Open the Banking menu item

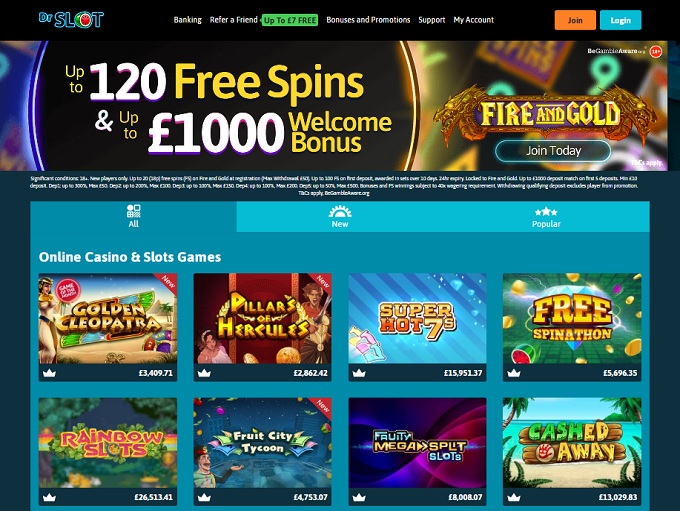pyautogui.click(x=187, y=20)
